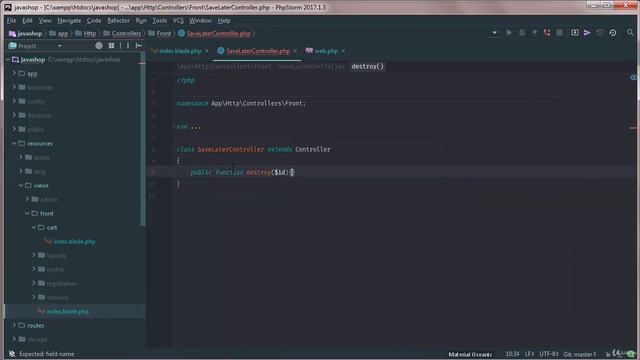Click the lock icon in the status bar

(x=608, y=354)
